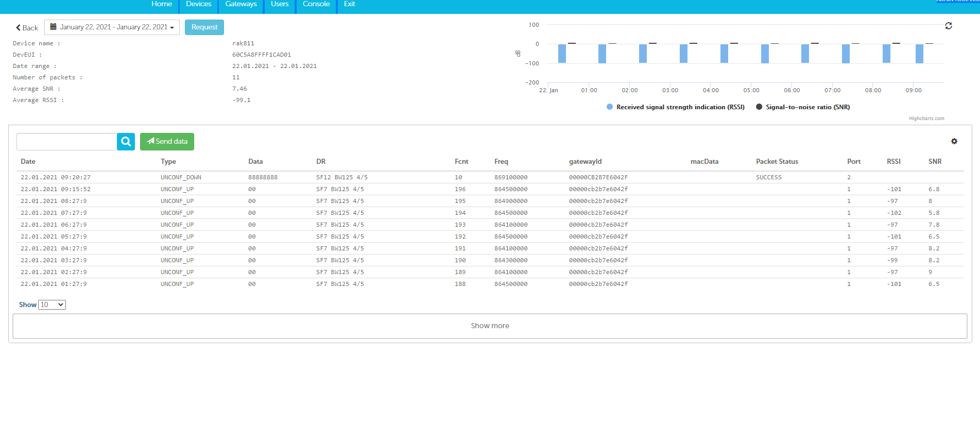The image size is (980, 423).
Task: Go back using Back arrow
Action: click(27, 28)
